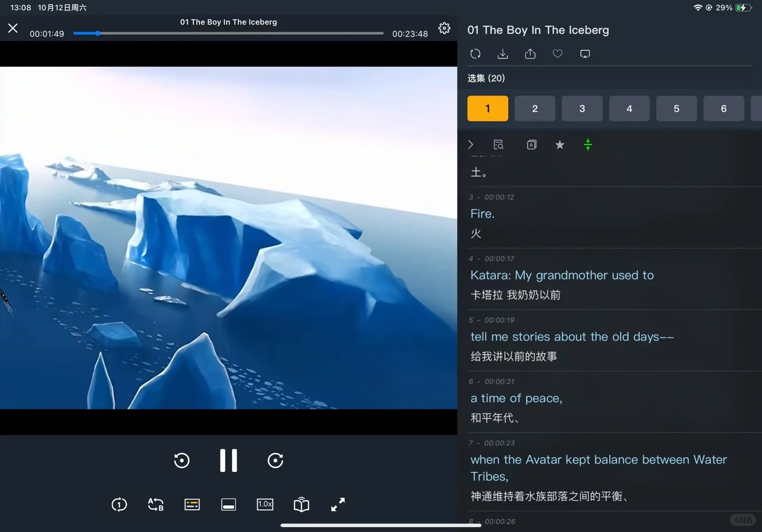
Task: Share the episode via share icon
Action: [x=530, y=54]
